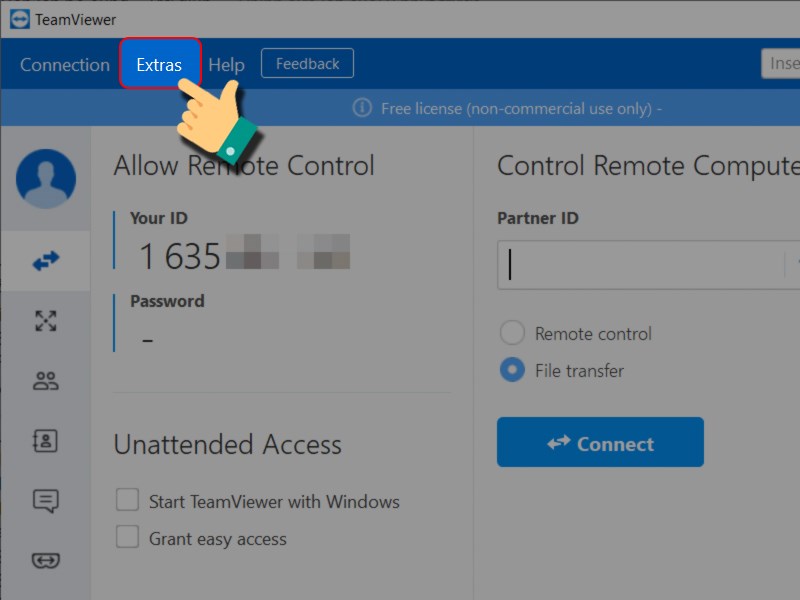Open the Help menu
The image size is (800, 600).
click(x=226, y=64)
